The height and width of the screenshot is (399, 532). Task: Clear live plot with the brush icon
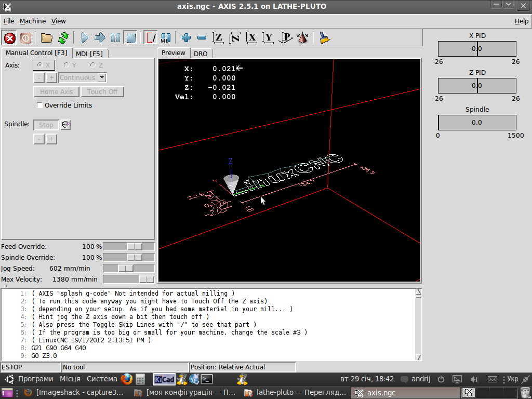click(325, 38)
